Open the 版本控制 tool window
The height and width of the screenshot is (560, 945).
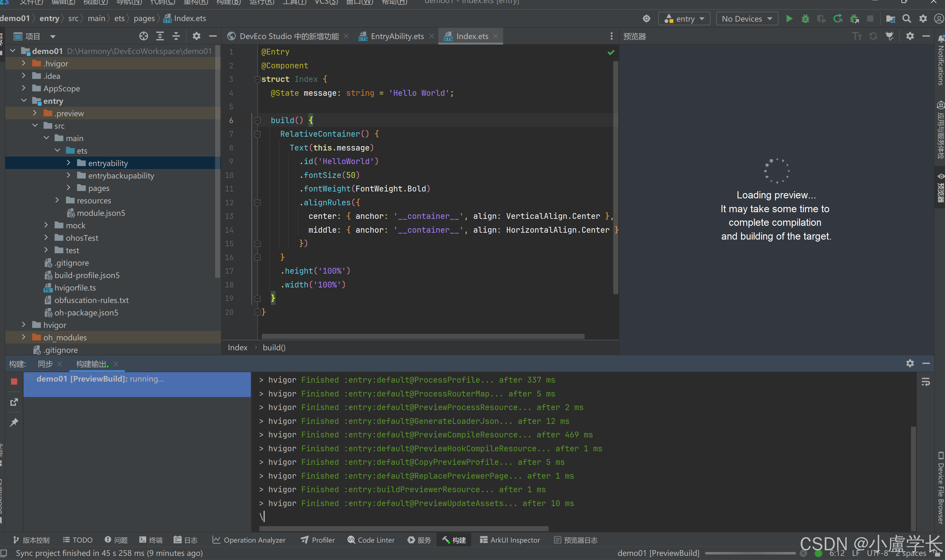(x=31, y=540)
